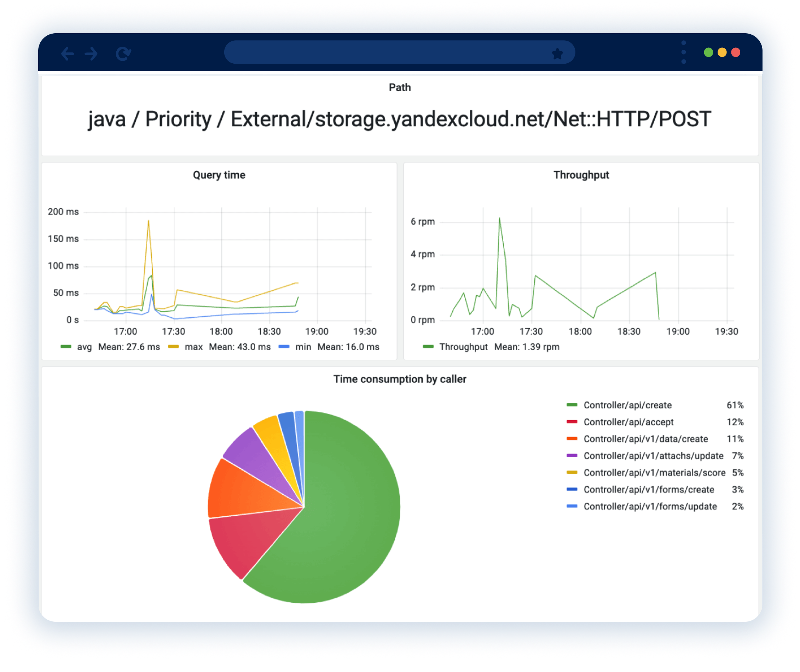The image size is (800, 672).
Task: Select Controller/api/create legend entry
Action: [x=627, y=405]
